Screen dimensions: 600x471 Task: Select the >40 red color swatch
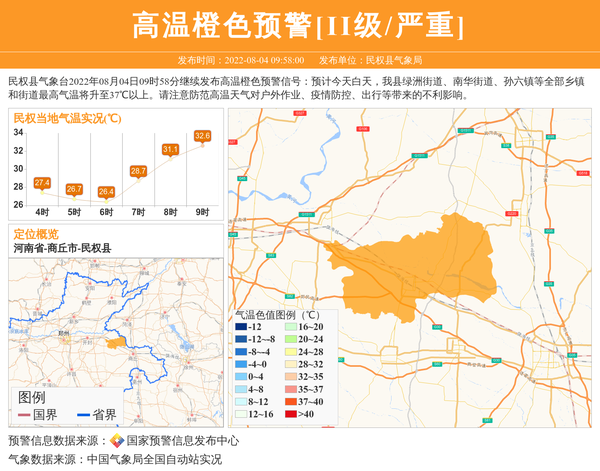click(x=289, y=413)
